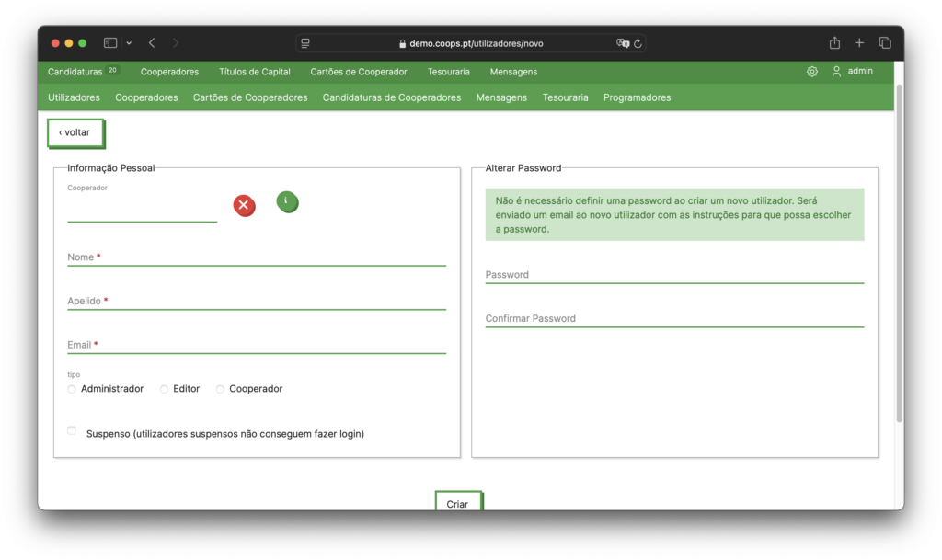Expand the sidebar dropdown chevron in Safari
Image resolution: width=942 pixels, height=560 pixels.
click(x=129, y=43)
